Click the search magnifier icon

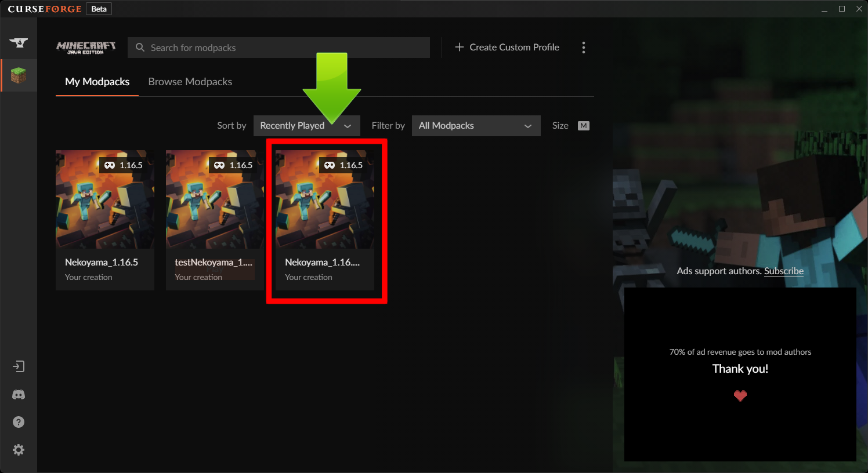tap(140, 48)
